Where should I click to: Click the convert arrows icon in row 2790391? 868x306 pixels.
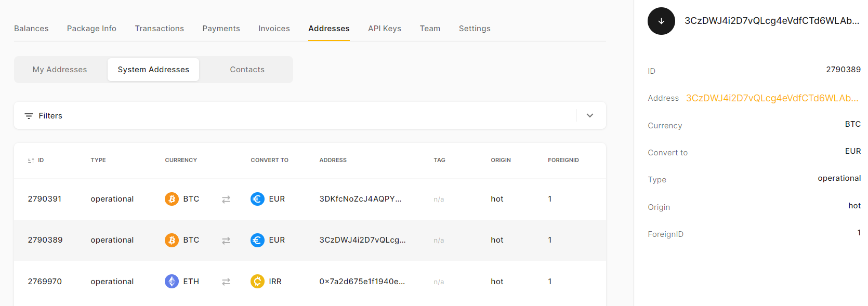(226, 199)
